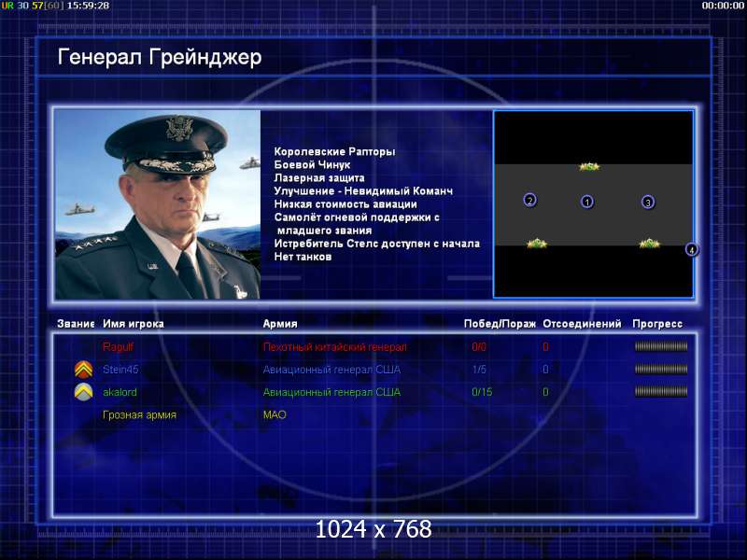The height and width of the screenshot is (560, 747).
Task: Click the win/loss value 0/15
Action: (x=482, y=392)
